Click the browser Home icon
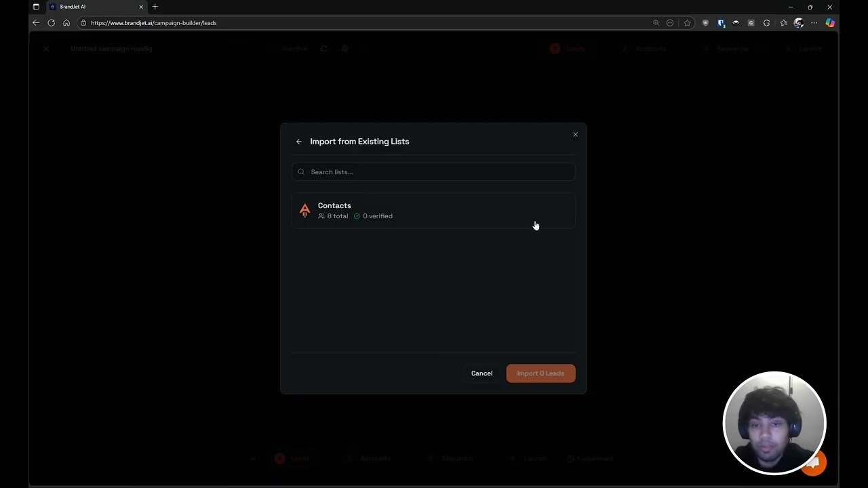Viewport: 868px width, 488px height. click(x=66, y=22)
